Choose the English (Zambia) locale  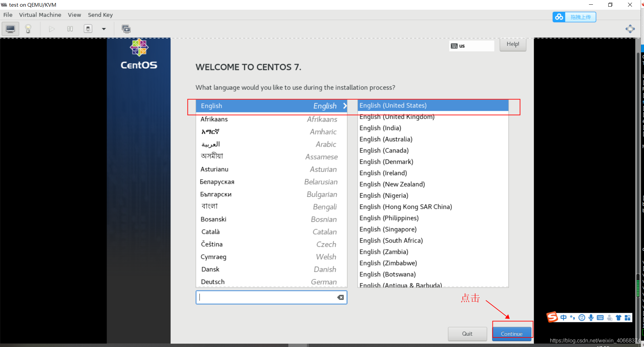coord(433,252)
